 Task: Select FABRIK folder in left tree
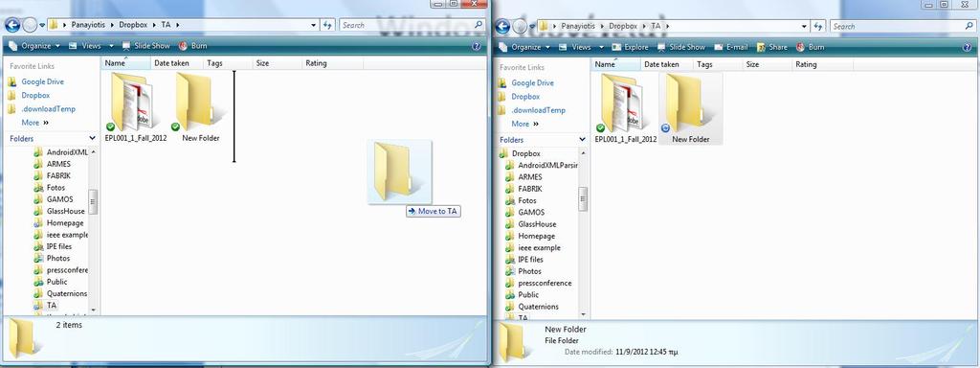click(58, 176)
